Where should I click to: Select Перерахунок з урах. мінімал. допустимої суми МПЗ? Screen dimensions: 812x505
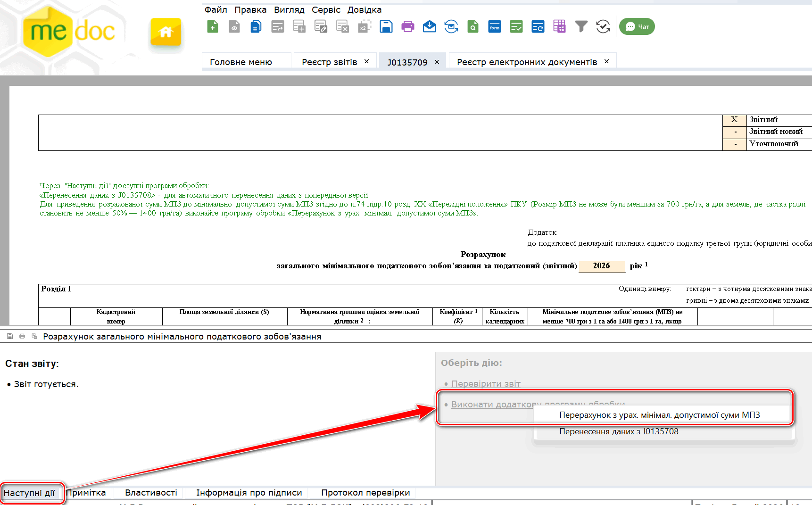659,415
